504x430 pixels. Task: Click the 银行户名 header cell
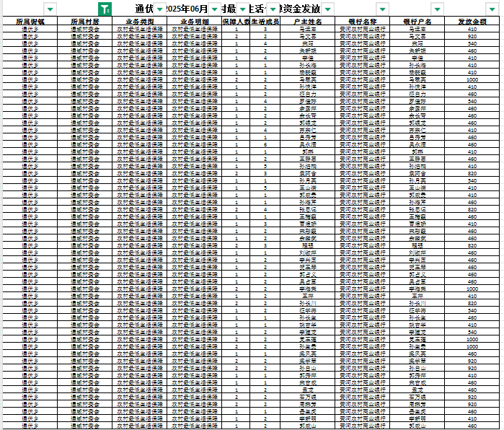click(417, 22)
